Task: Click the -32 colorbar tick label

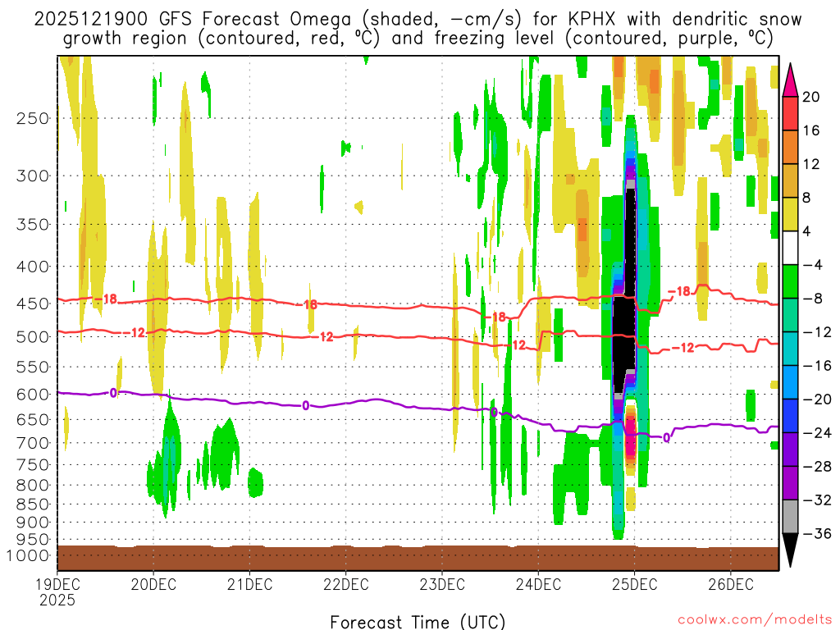Action: 817,500
